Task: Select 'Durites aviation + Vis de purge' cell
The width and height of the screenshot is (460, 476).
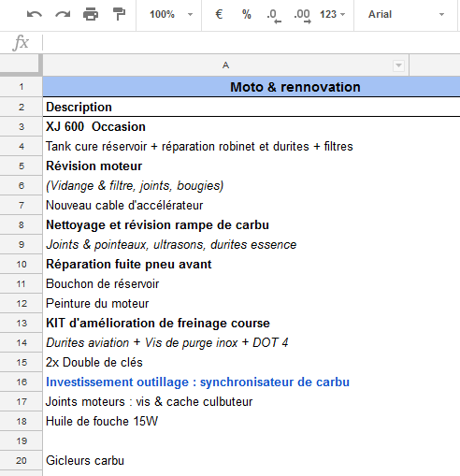Action: (x=225, y=342)
